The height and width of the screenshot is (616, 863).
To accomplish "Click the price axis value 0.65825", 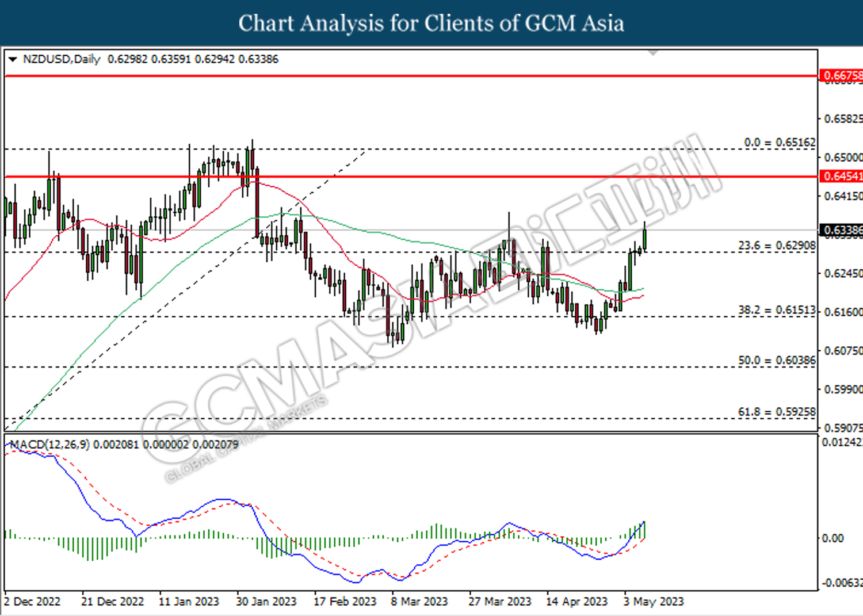I will click(843, 119).
